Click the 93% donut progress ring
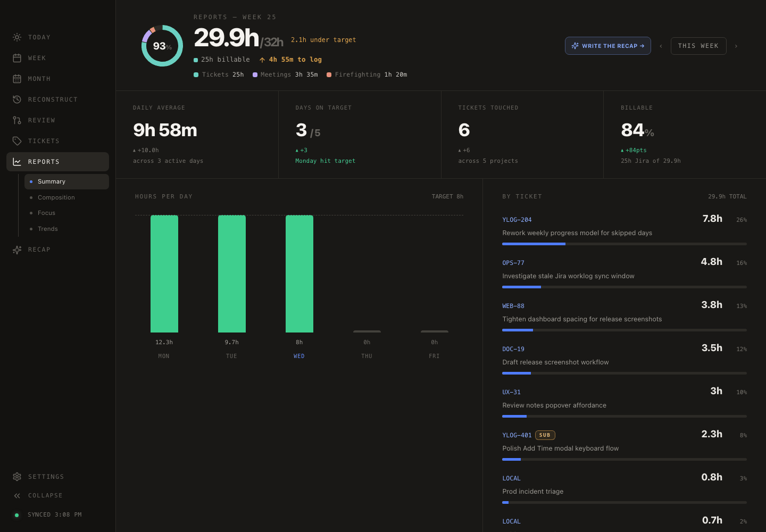Viewport: 766px width, 532px height. [x=162, y=46]
